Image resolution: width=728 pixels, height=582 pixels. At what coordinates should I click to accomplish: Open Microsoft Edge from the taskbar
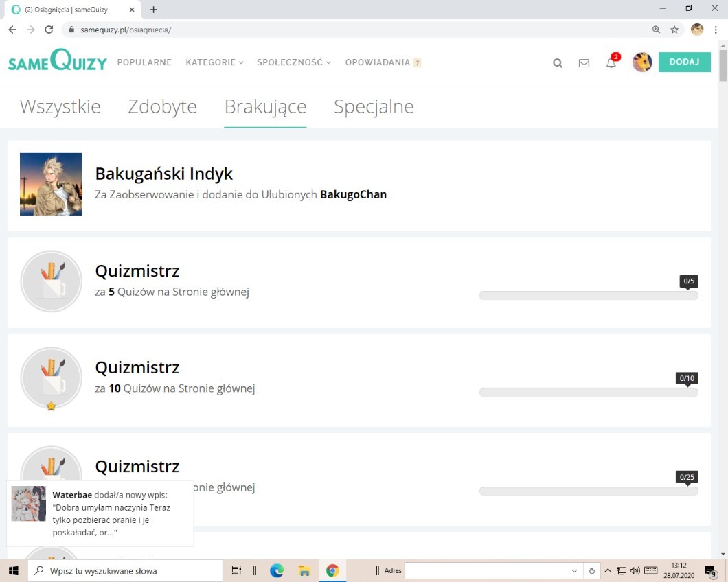coord(277,570)
